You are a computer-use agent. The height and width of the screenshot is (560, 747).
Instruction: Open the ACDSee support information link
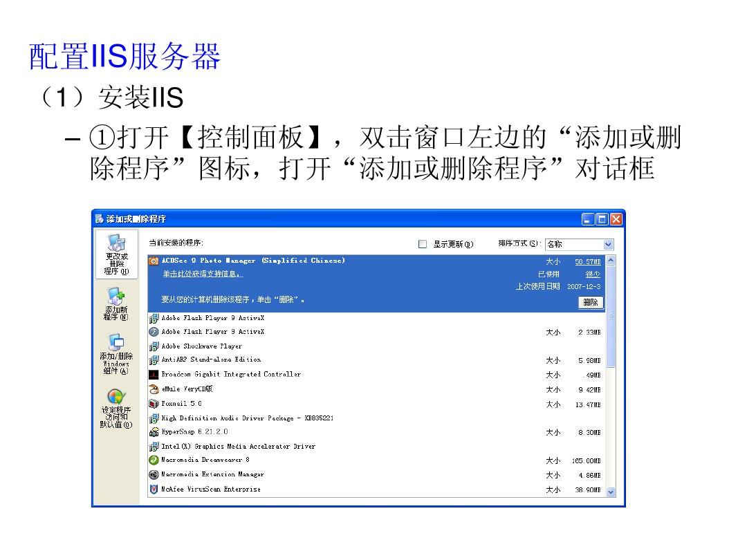click(x=203, y=274)
